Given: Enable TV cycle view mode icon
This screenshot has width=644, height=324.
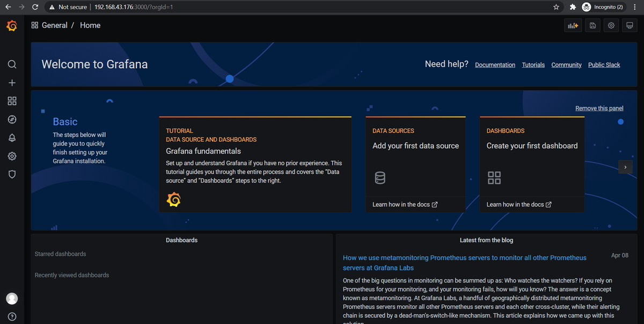Looking at the screenshot, I should tap(629, 25).
